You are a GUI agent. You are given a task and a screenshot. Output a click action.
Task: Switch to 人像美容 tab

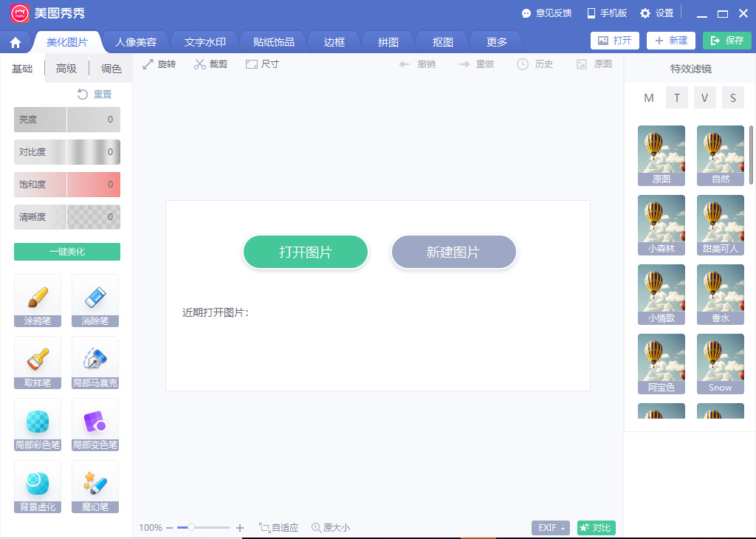tap(136, 42)
